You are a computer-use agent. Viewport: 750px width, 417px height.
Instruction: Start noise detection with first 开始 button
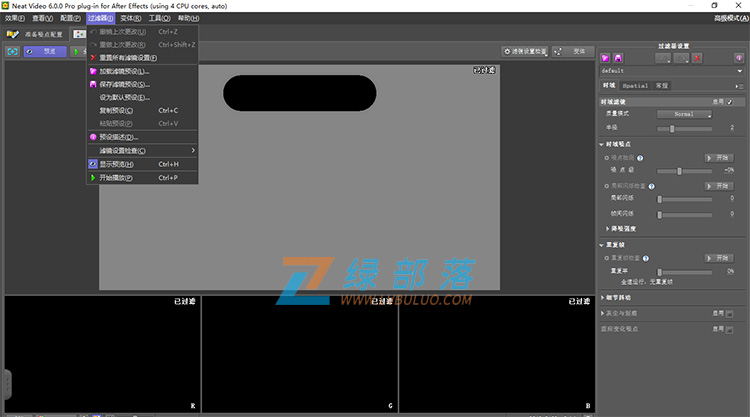[x=719, y=158]
